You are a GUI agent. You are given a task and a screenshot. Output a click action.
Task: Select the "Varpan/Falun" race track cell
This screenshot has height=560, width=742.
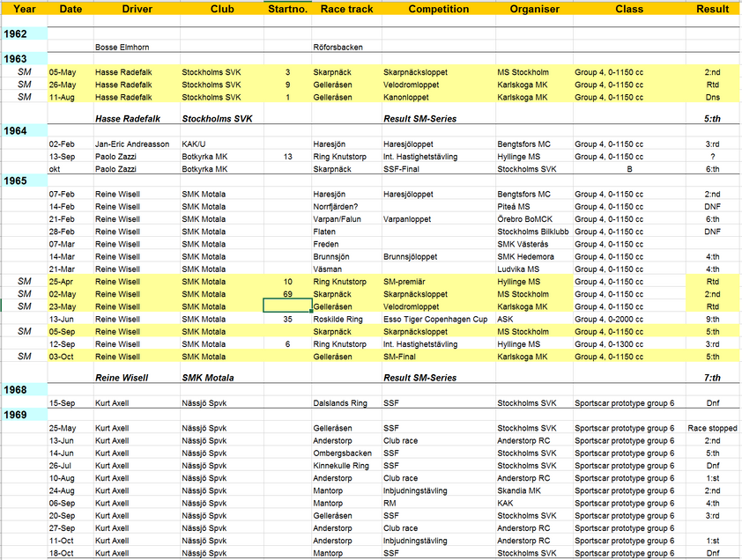[x=347, y=219]
